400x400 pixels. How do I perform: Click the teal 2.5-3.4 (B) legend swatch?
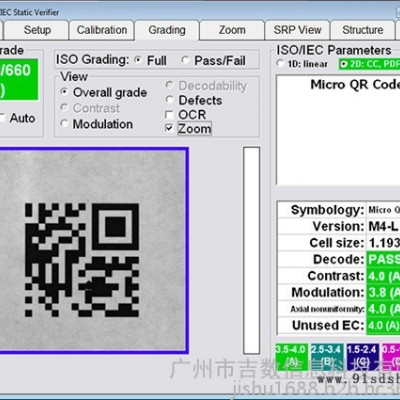tap(327, 356)
